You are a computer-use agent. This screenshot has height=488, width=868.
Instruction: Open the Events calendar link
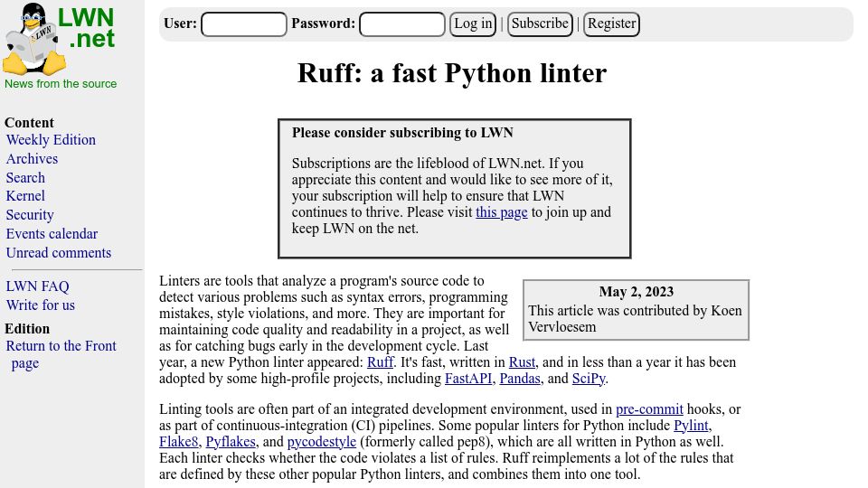[52, 233]
